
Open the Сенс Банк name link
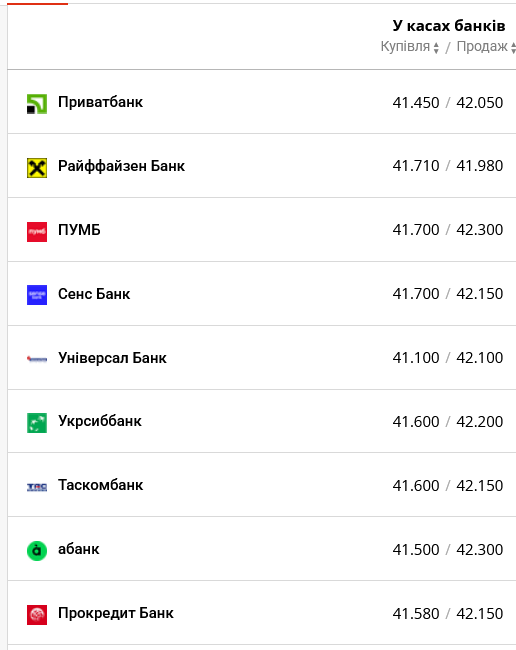pos(94,294)
